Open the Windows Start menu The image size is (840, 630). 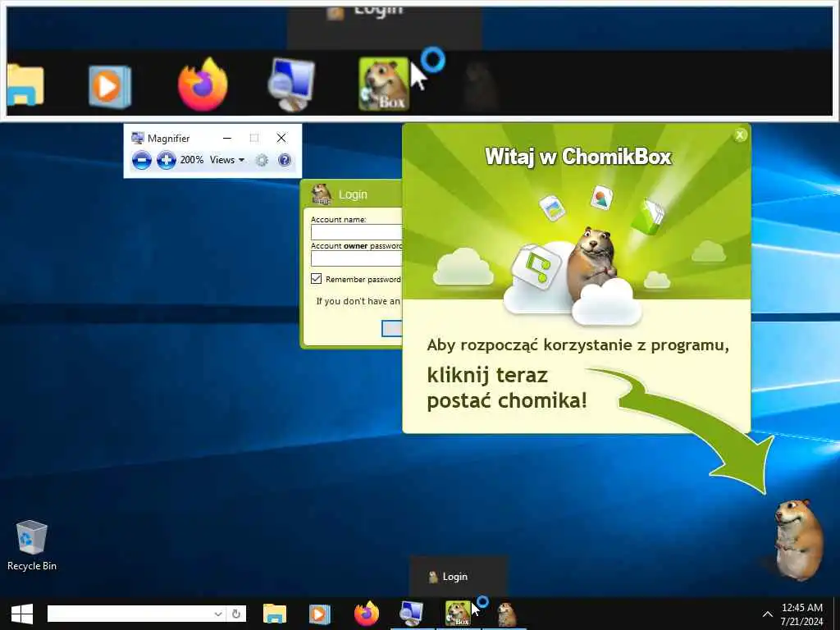click(22, 614)
